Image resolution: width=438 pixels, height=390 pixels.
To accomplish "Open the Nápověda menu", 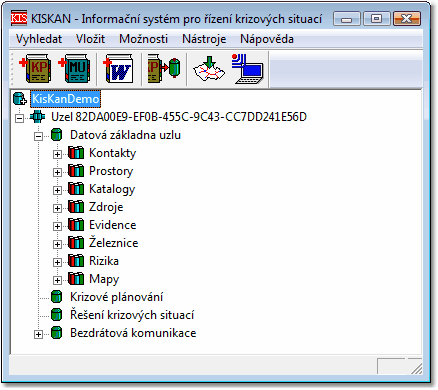I will [x=267, y=39].
